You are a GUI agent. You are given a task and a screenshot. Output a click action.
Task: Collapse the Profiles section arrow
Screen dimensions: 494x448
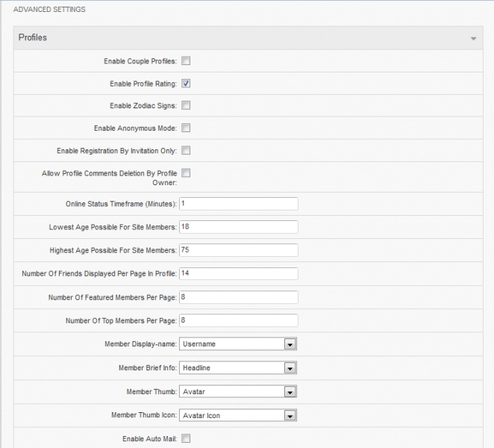pos(473,39)
